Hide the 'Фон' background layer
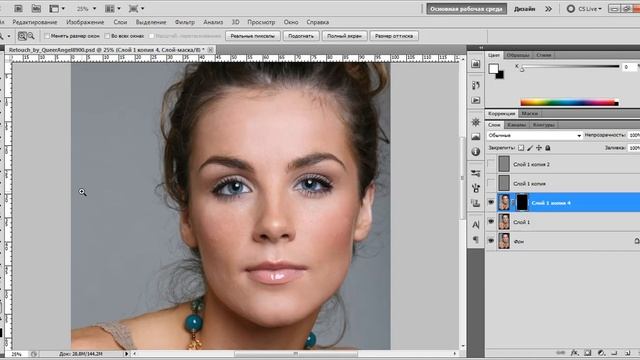Viewport: 640px width, 360px height. tap(491, 241)
